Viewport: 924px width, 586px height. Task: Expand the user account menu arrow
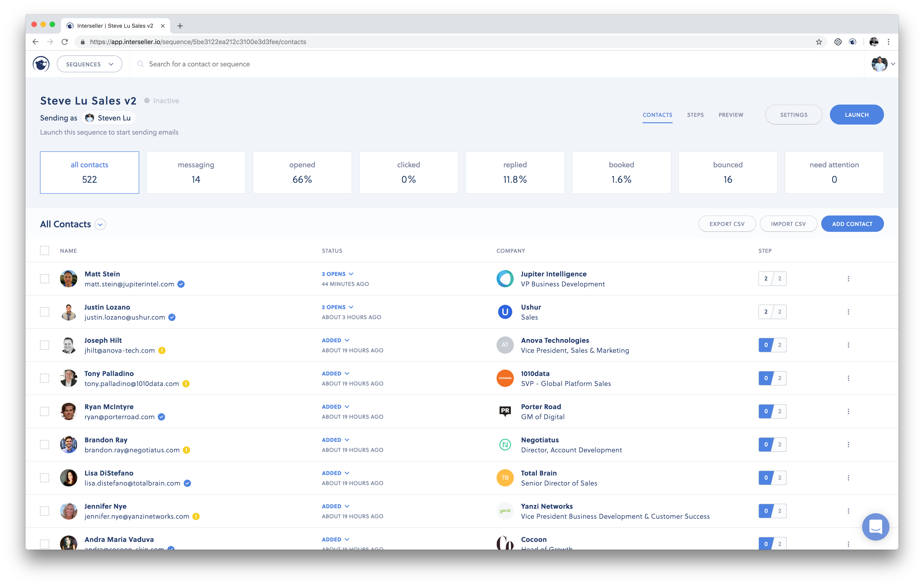click(893, 64)
